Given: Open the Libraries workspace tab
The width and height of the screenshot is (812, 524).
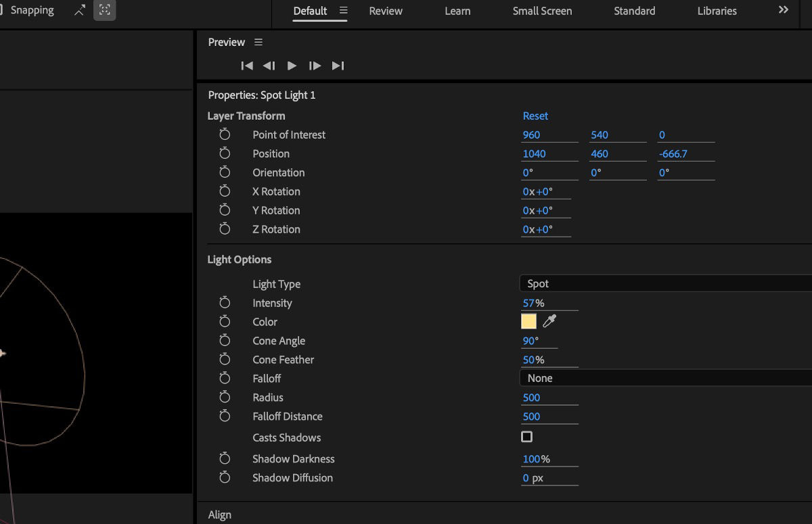Looking at the screenshot, I should pyautogui.click(x=717, y=11).
